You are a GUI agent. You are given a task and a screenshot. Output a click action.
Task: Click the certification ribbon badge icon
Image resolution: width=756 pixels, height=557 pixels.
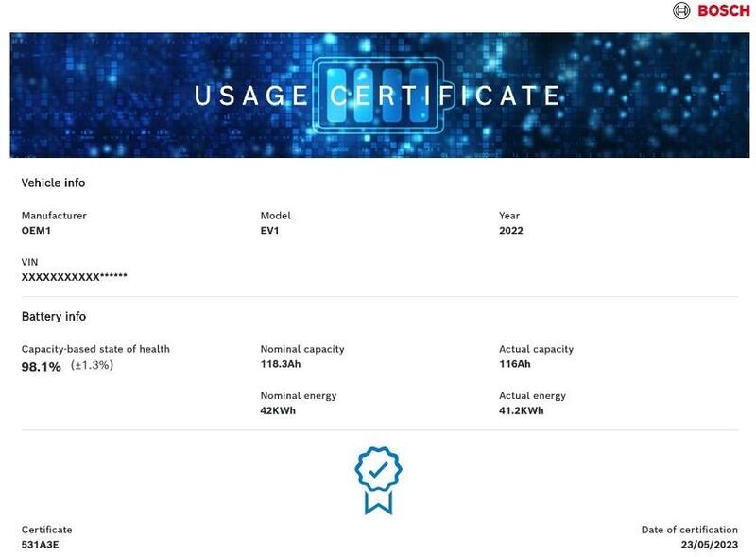click(379, 480)
